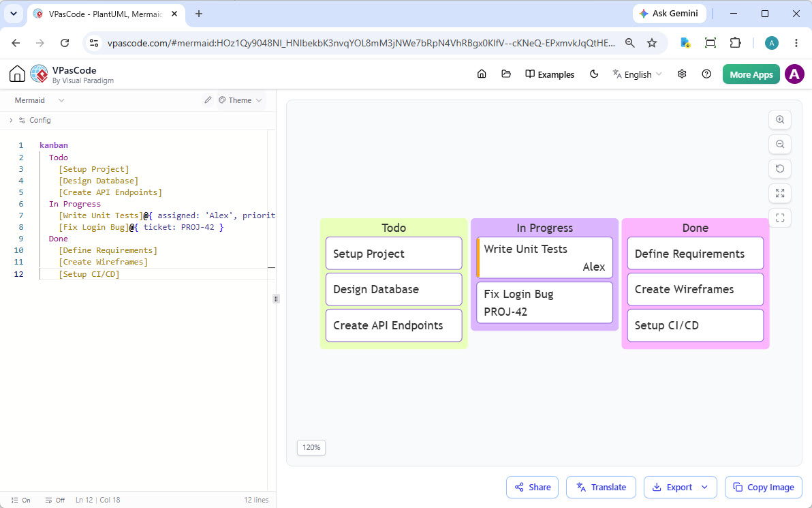Select the Design Database card
The height and width of the screenshot is (508, 812).
point(394,289)
